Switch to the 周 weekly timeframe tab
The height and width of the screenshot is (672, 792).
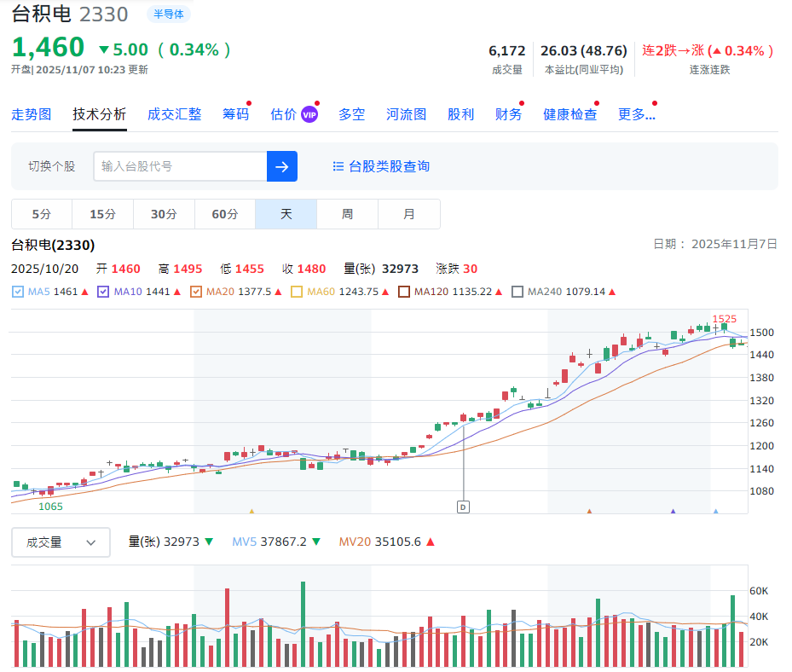[x=347, y=214]
